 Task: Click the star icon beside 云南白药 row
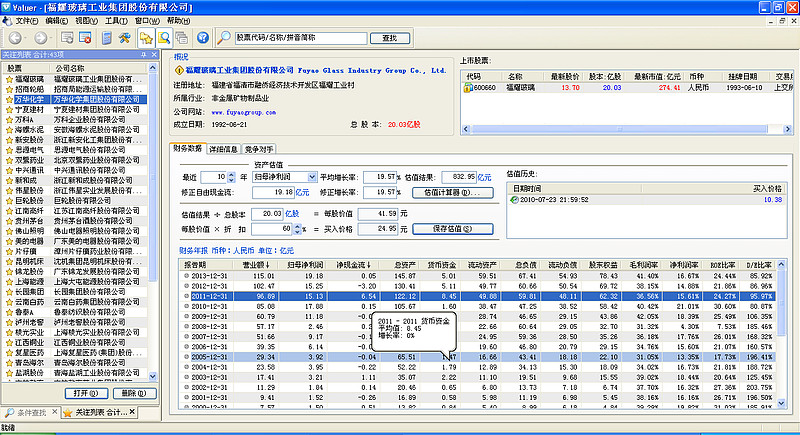click(9, 302)
